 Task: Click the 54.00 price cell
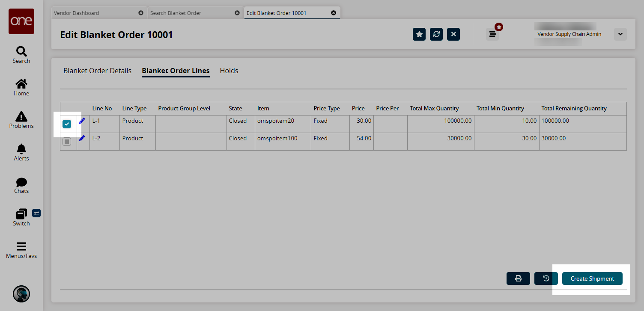click(x=361, y=142)
